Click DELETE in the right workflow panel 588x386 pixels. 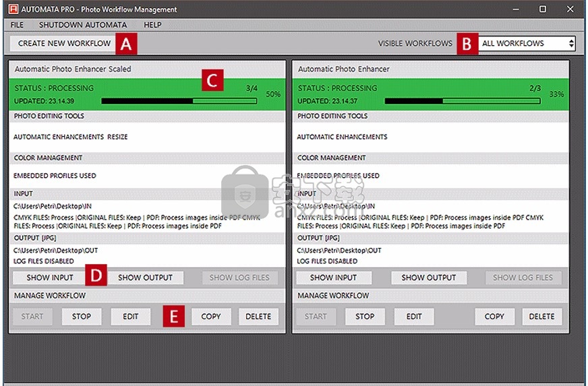coord(542,317)
